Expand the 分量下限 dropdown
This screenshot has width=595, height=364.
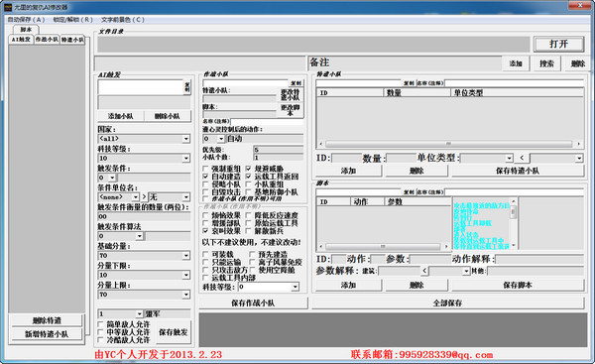pyautogui.click(x=186, y=275)
